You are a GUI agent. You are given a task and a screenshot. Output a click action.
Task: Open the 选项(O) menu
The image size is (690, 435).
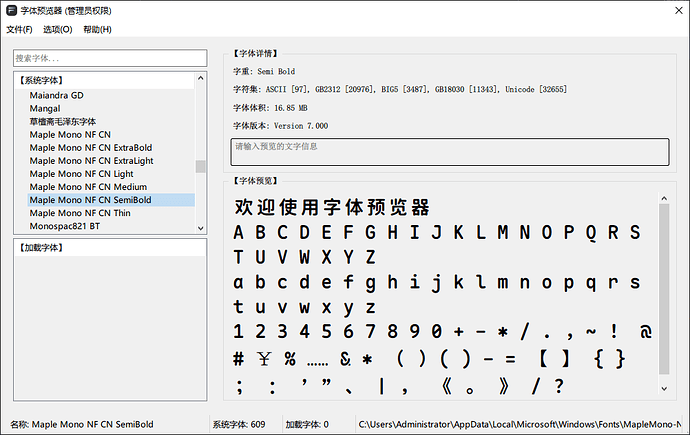click(57, 29)
